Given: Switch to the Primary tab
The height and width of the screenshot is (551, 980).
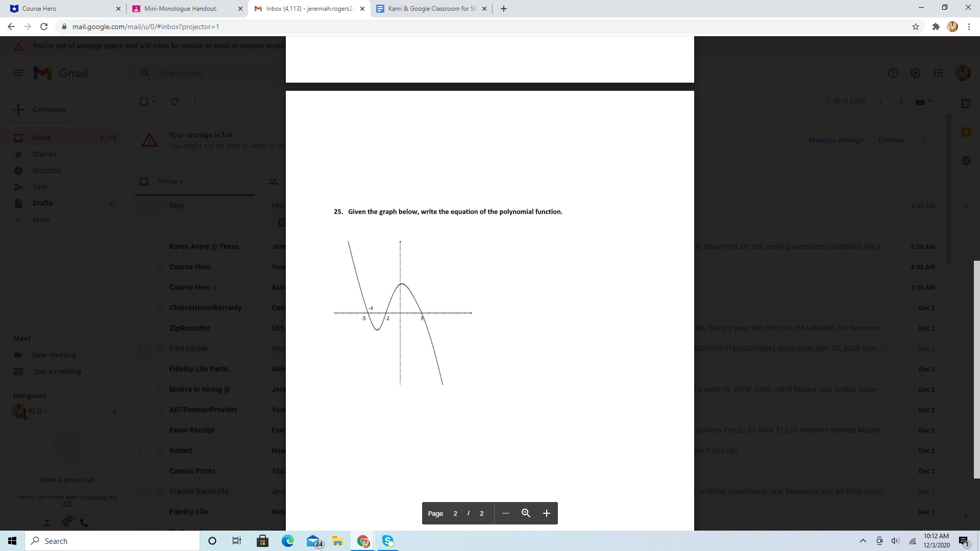Looking at the screenshot, I should 169,181.
